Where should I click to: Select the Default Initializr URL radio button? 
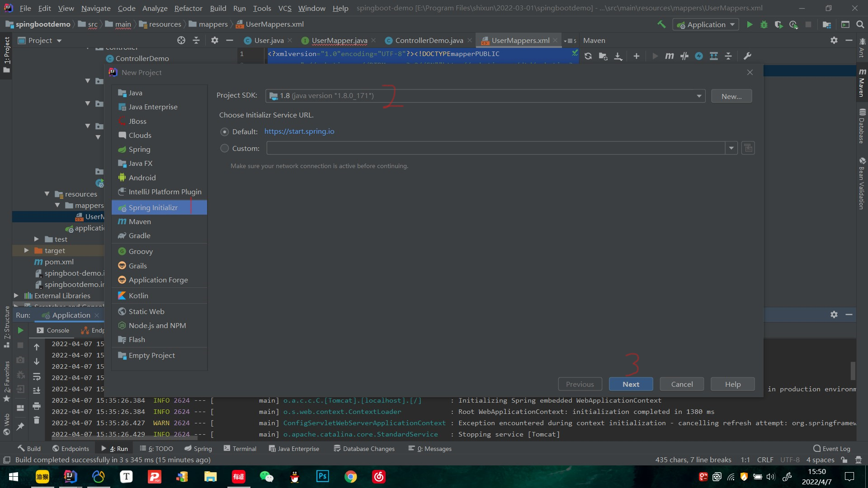coord(224,131)
